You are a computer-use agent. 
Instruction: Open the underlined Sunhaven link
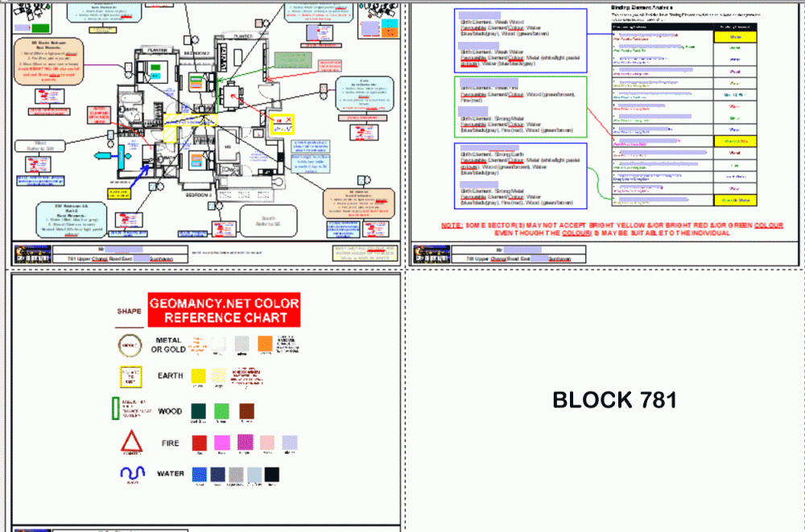click(163, 258)
